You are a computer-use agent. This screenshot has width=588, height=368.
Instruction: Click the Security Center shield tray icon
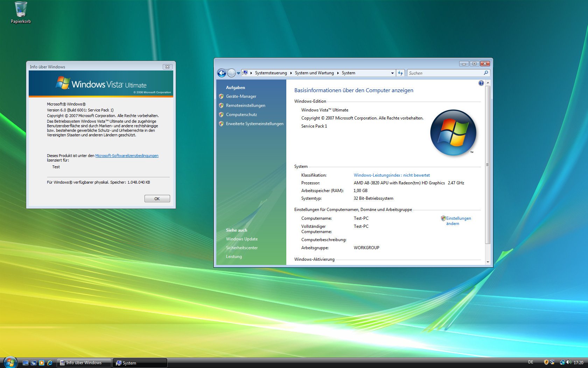click(546, 362)
